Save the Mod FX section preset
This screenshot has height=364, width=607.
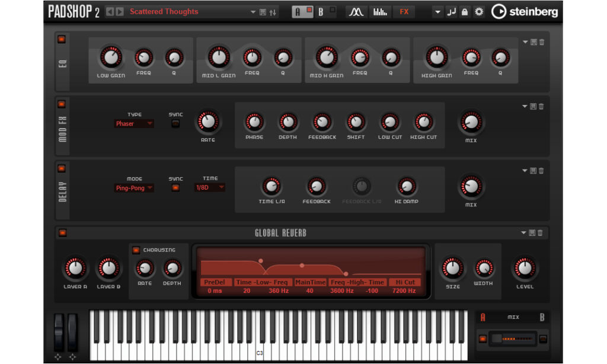point(533,106)
